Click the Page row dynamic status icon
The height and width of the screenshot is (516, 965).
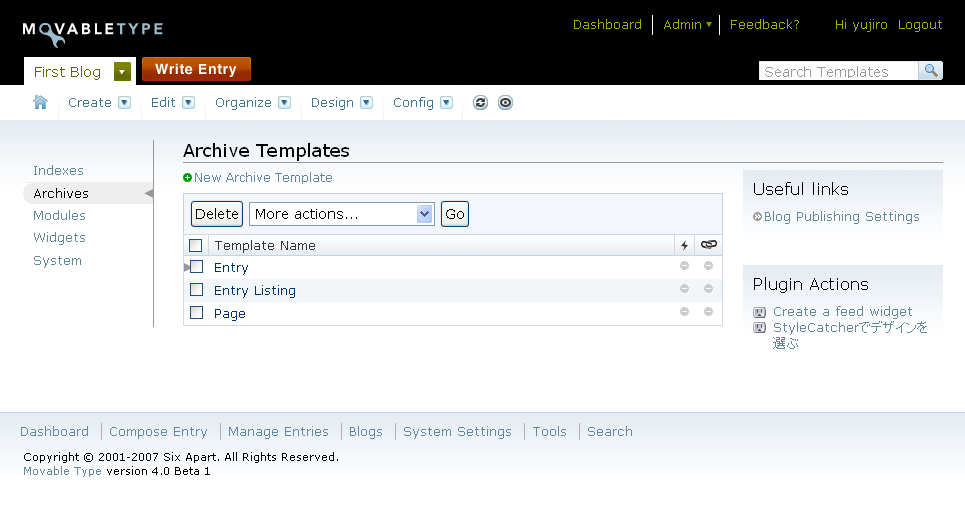684,312
